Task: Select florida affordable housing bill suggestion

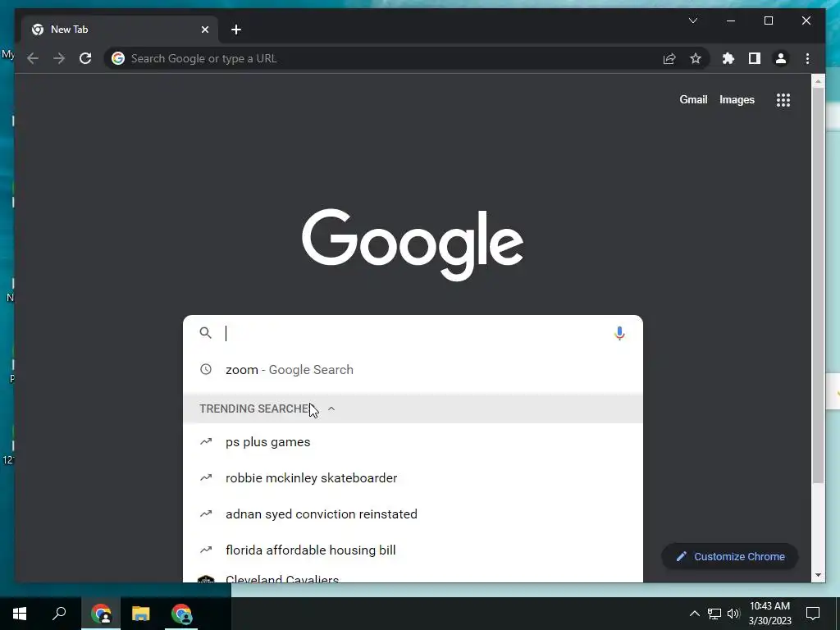Action: (x=413, y=550)
